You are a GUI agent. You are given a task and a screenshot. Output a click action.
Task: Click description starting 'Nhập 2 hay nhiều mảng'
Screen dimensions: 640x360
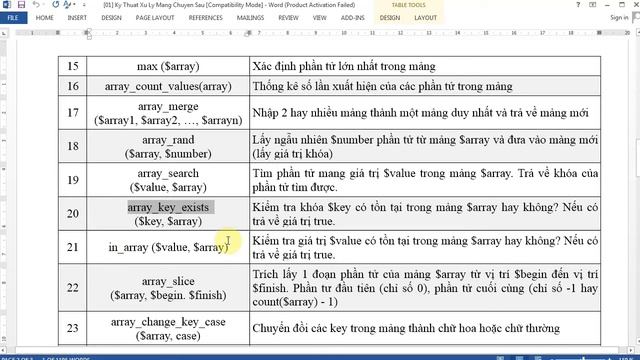(420, 113)
